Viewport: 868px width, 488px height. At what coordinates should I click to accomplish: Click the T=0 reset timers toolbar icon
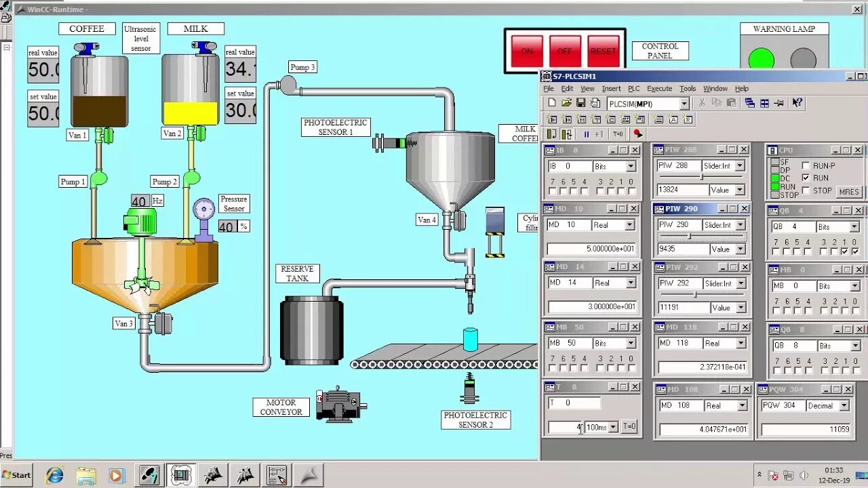coord(618,134)
